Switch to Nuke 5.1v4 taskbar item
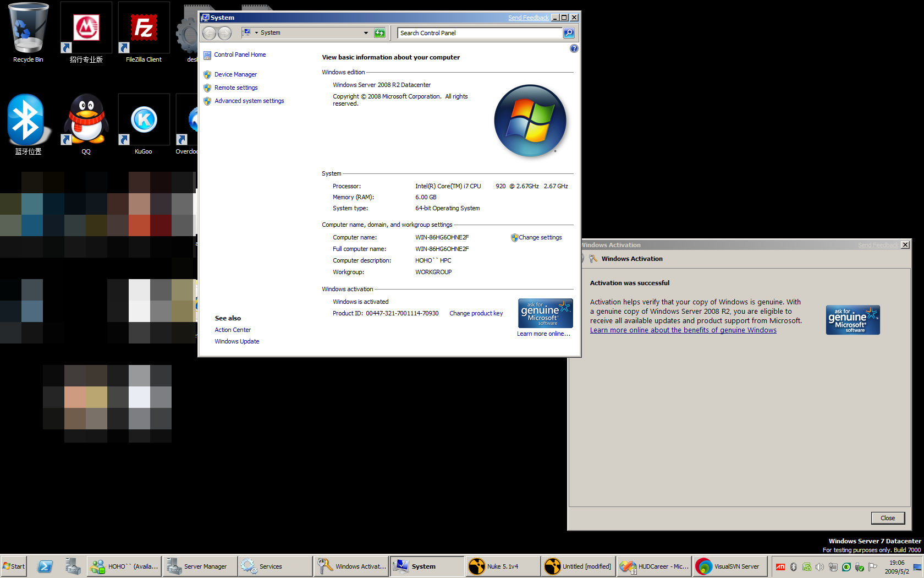The width and height of the screenshot is (924, 578). coord(503,566)
